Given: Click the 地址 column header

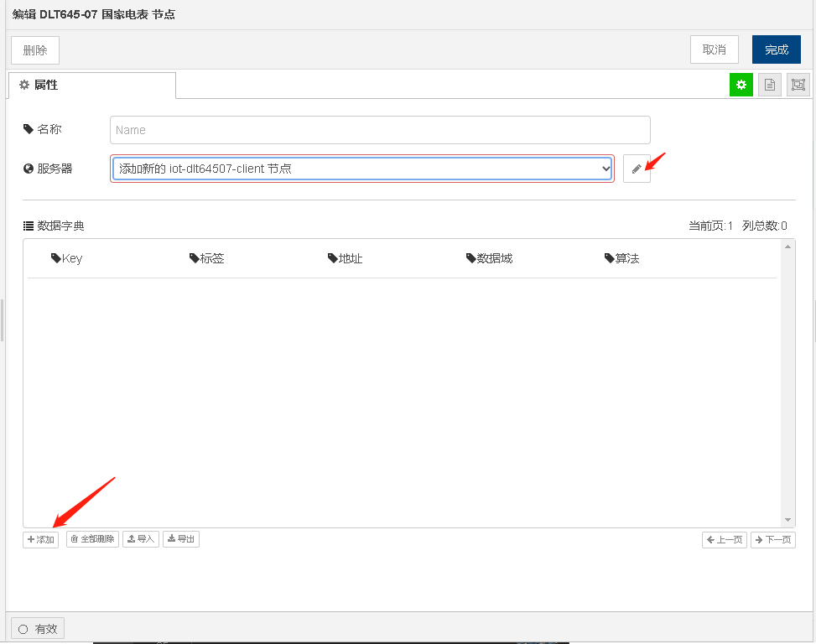Looking at the screenshot, I should pos(345,258).
